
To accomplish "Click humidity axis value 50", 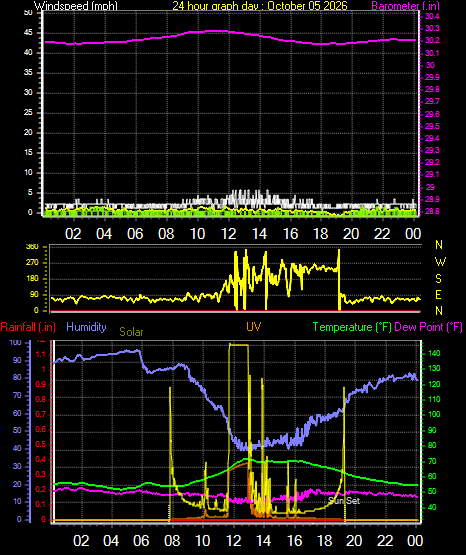I will click(x=17, y=430).
